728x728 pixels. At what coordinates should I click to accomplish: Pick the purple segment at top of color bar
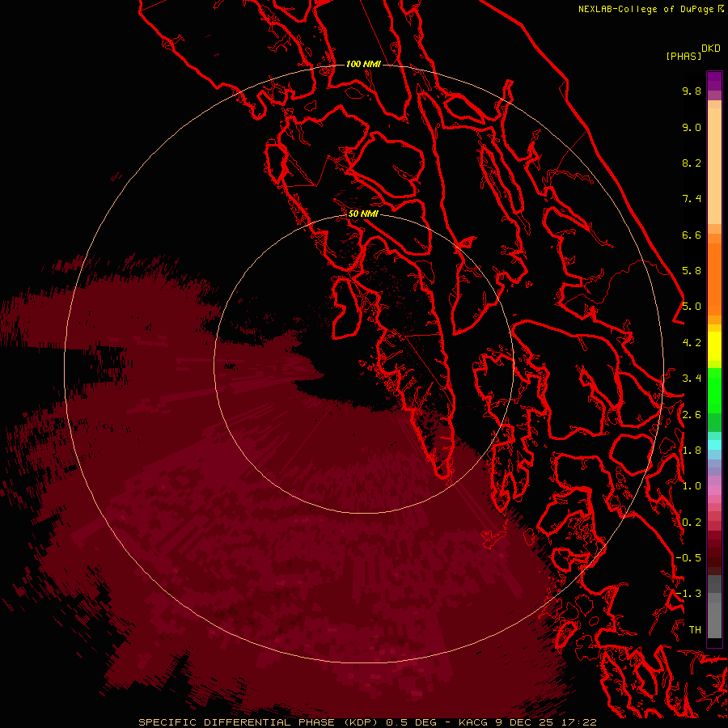click(x=714, y=81)
